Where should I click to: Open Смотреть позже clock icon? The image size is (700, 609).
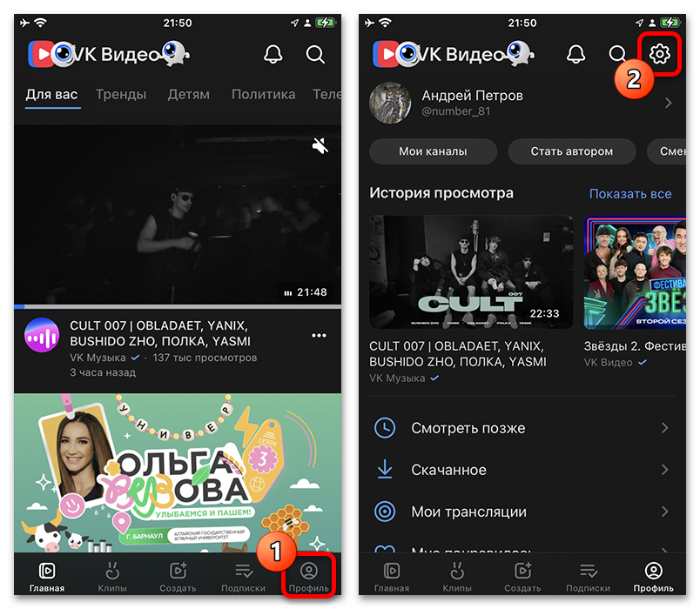(384, 428)
